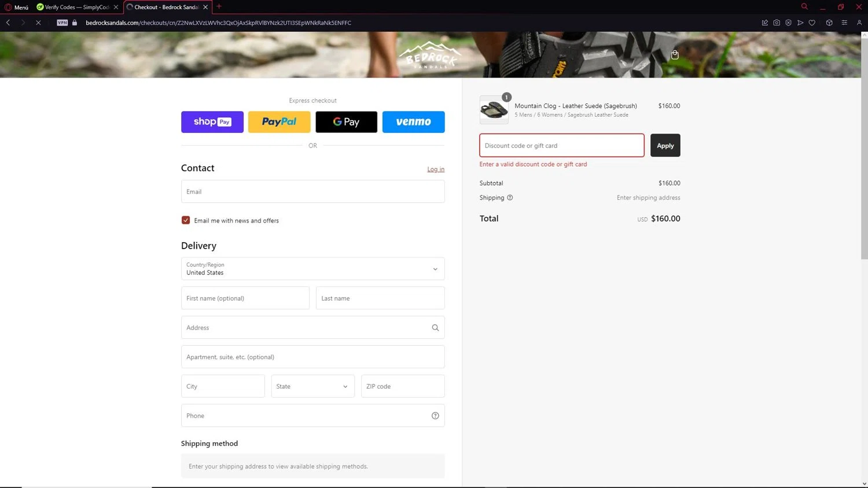Click 'Enter a valid discount code or gift card'
Viewport: 868px width, 488px height.
pos(533,164)
